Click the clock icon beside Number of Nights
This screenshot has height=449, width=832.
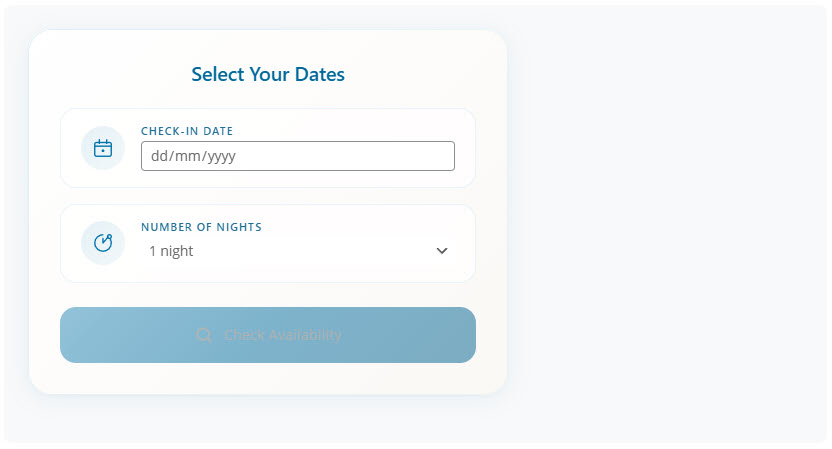click(103, 243)
